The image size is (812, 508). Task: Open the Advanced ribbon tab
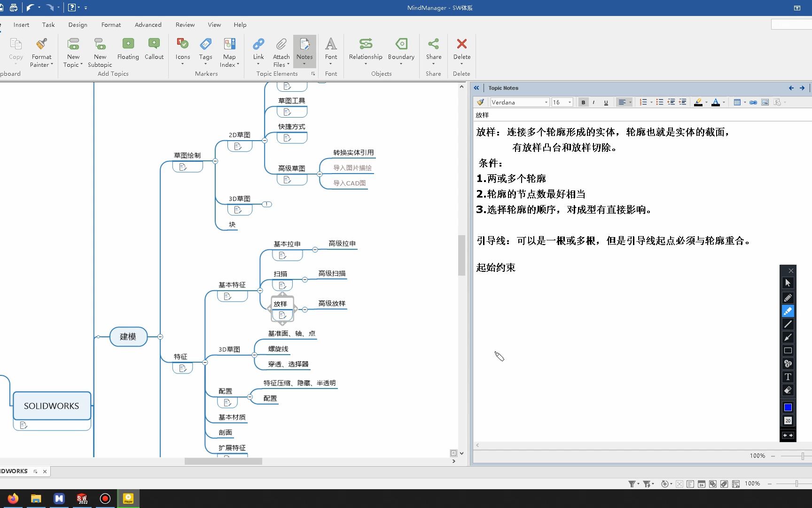[148, 25]
